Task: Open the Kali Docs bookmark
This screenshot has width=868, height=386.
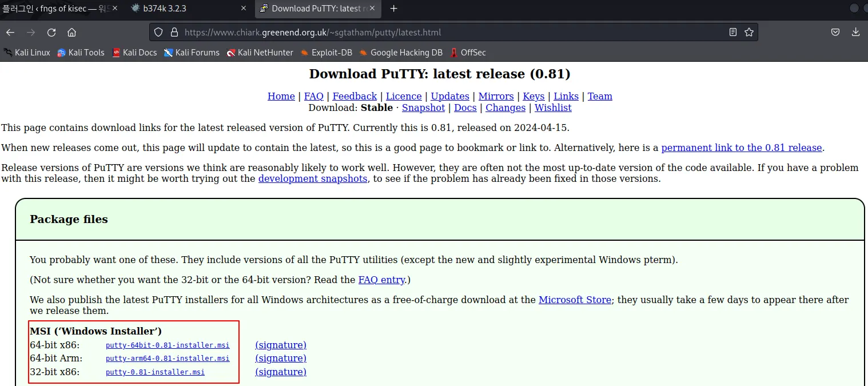Action: (134, 52)
